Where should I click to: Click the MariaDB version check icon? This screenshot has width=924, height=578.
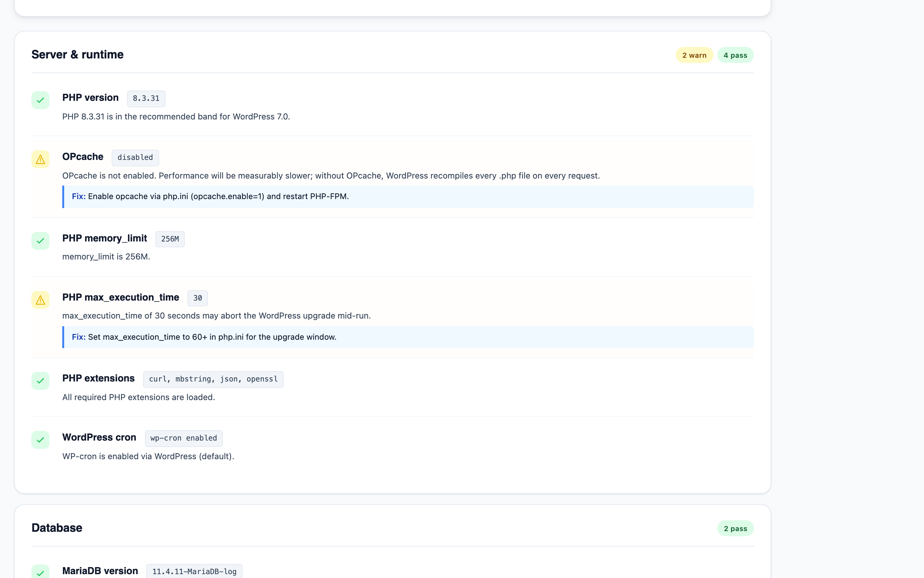(40, 572)
